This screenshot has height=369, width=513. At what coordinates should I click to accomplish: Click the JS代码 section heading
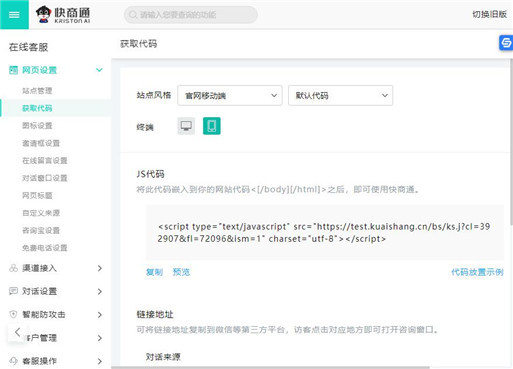[x=150, y=174]
